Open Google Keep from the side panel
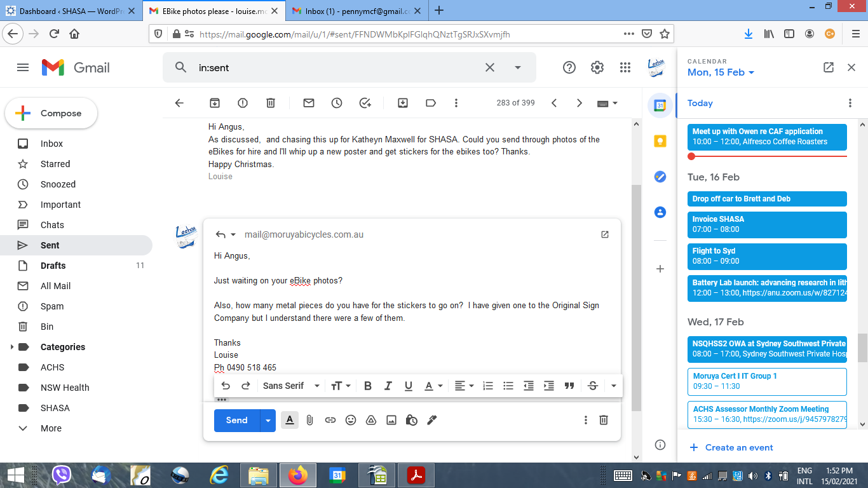Viewport: 868px width, 488px height. 660,141
